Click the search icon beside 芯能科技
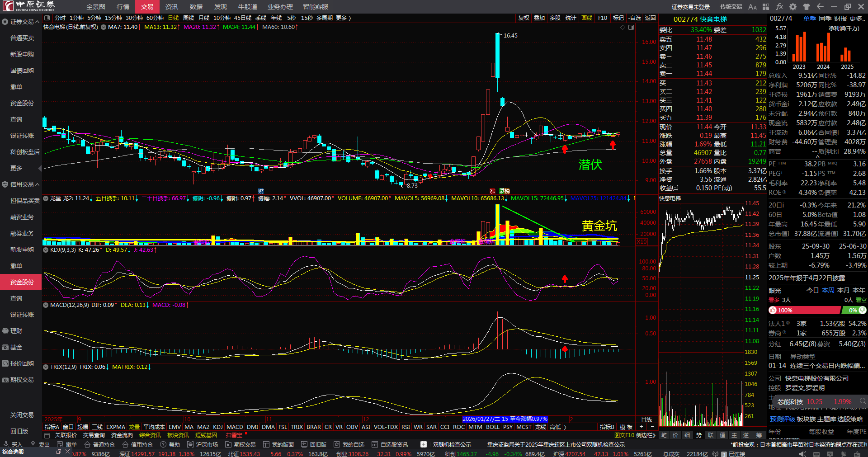868x457 pixels. 863,401
